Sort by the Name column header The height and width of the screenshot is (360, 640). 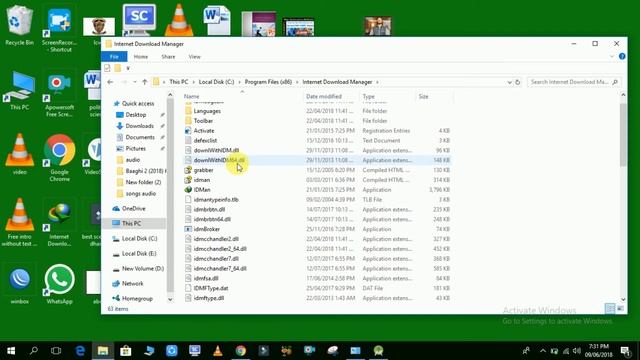tap(242, 96)
